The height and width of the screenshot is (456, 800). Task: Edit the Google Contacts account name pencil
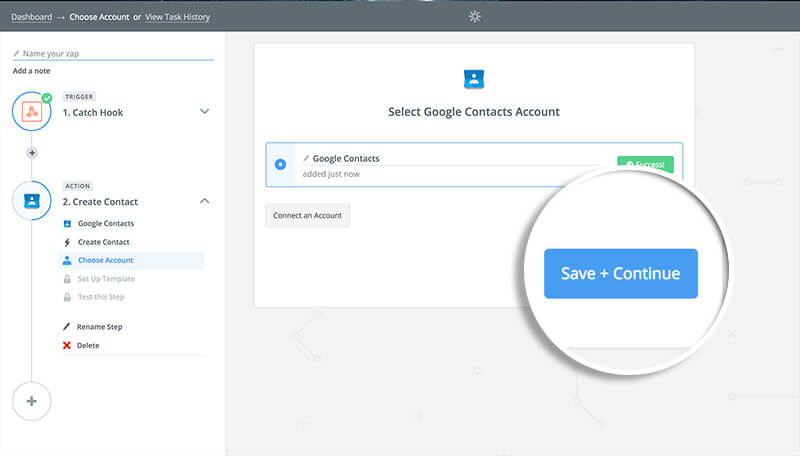point(306,159)
